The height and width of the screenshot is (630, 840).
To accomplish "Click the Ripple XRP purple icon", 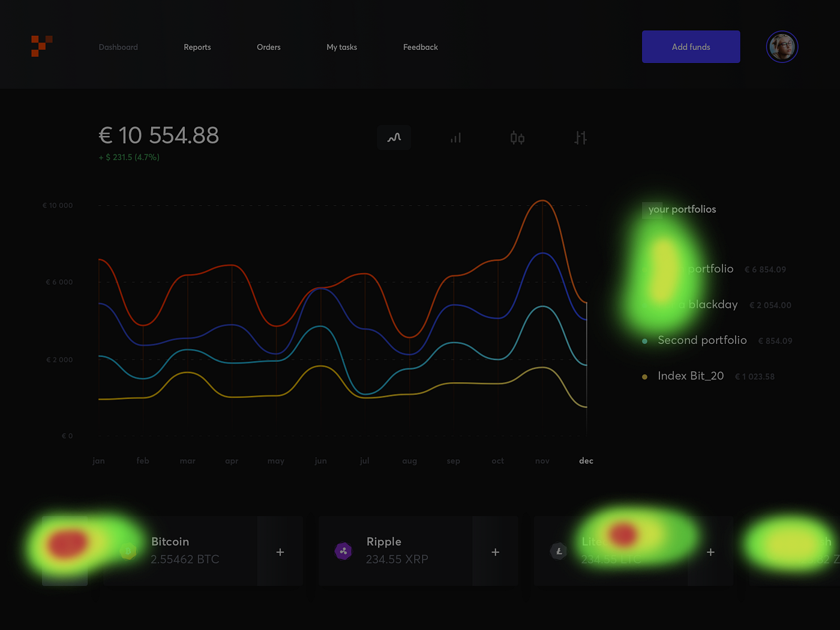I will 343,551.
